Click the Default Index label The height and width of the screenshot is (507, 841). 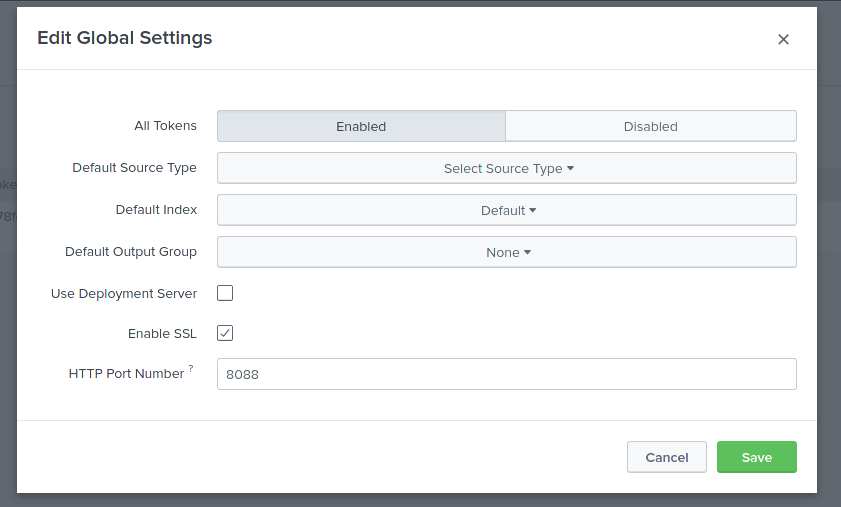pos(156,210)
